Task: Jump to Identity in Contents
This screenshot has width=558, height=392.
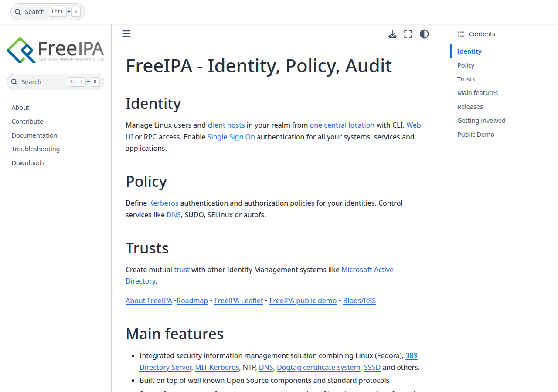Action: point(469,51)
